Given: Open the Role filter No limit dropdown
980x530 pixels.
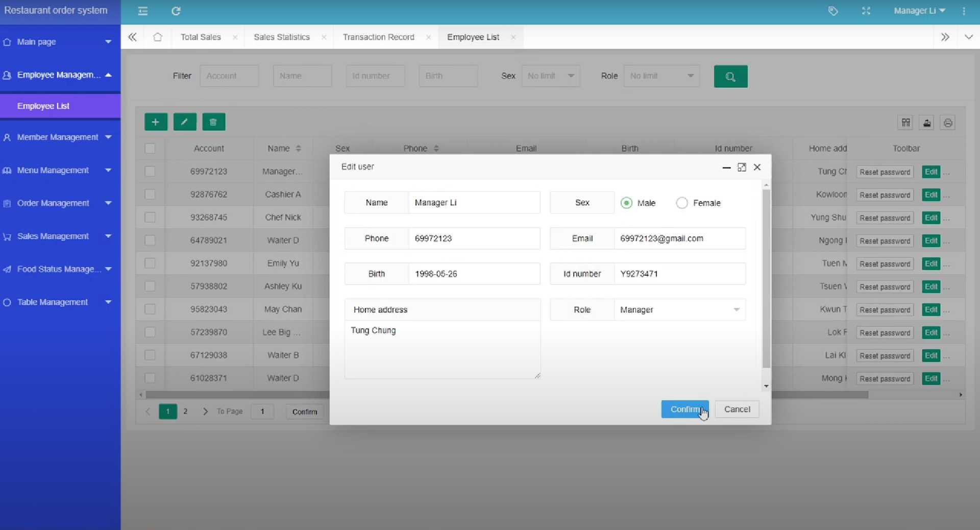Looking at the screenshot, I should [x=661, y=76].
